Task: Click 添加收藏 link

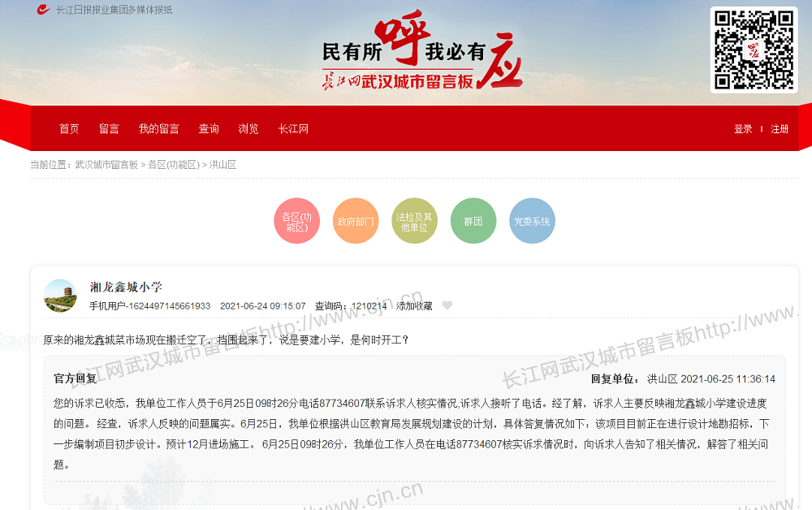Action: click(x=414, y=306)
